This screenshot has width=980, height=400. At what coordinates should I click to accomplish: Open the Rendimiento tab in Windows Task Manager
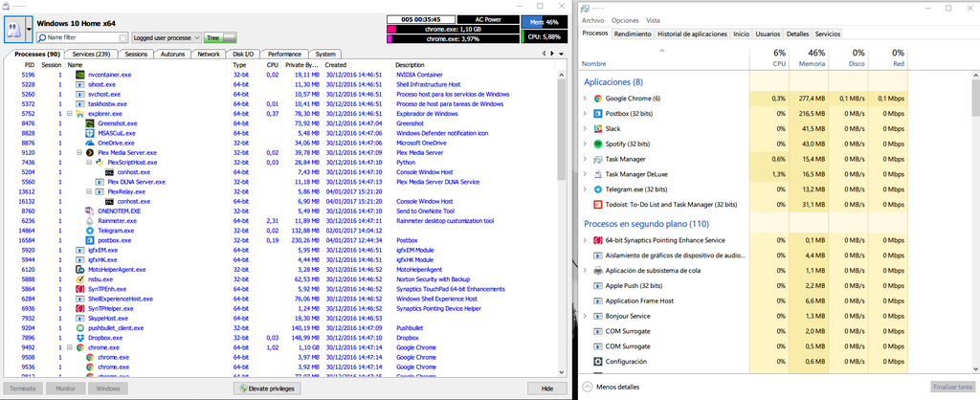coord(633,33)
